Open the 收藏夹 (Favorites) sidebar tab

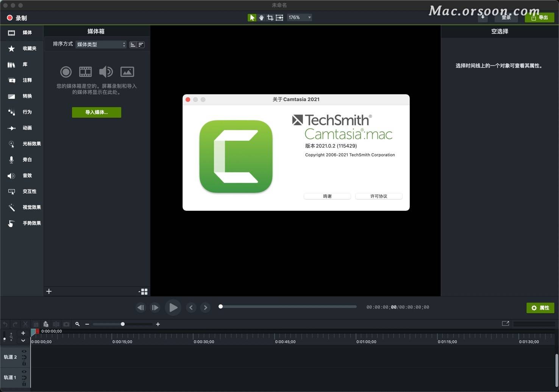click(x=22, y=48)
